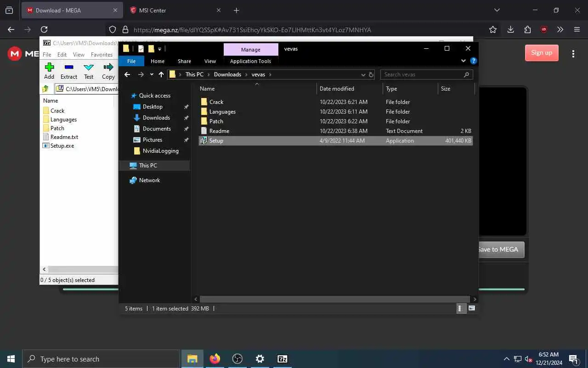Click 7-Zip up-one-level folder icon

pyautogui.click(x=45, y=89)
